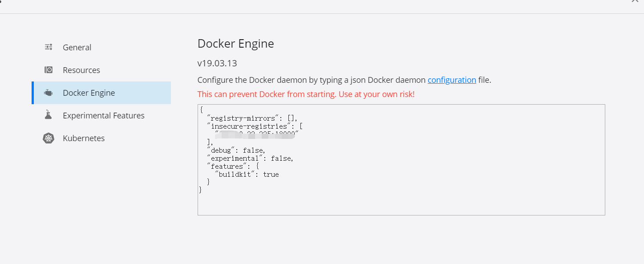Screen dimensions: 644x264
Task: Select the General settings sliders icon
Action: pos(48,47)
